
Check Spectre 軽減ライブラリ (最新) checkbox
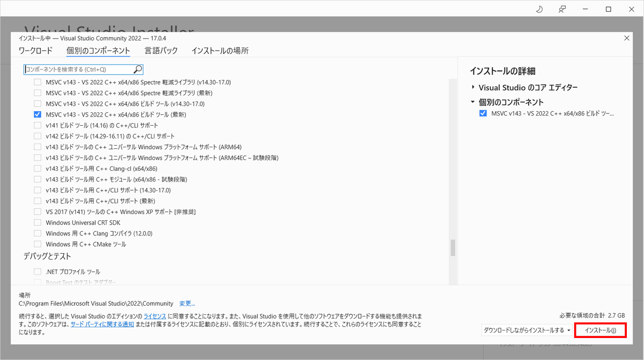tap(38, 93)
